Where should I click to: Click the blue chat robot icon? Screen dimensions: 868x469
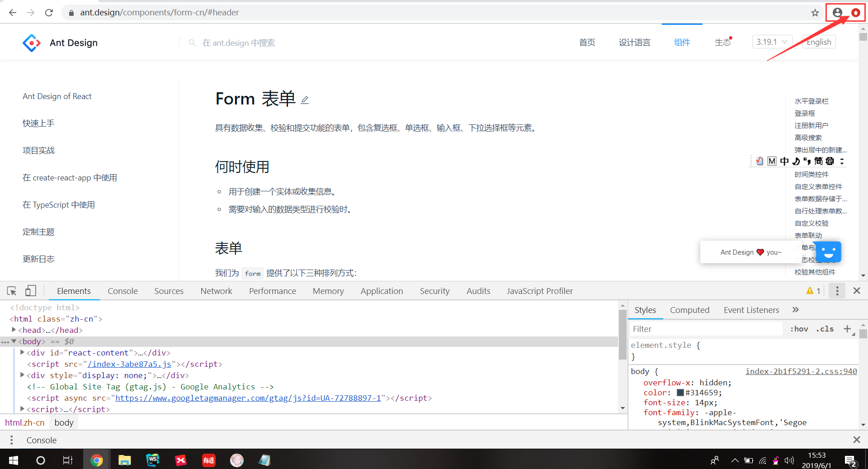tap(829, 252)
